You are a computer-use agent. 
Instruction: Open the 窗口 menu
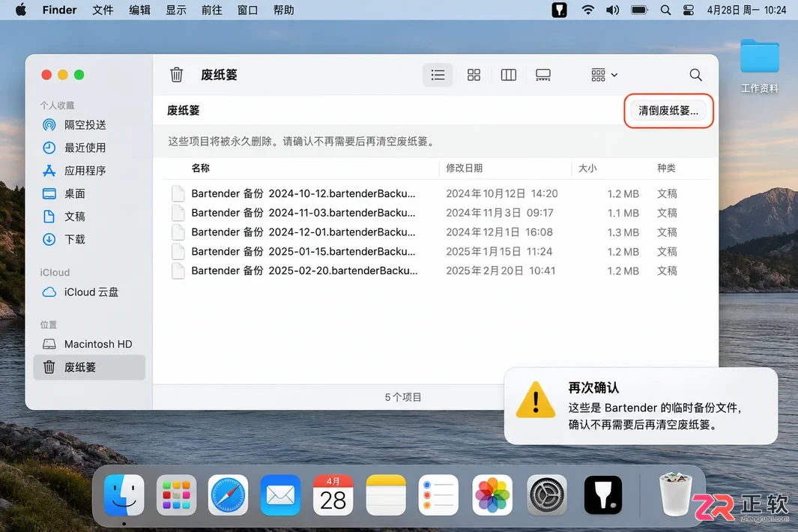[x=248, y=10]
